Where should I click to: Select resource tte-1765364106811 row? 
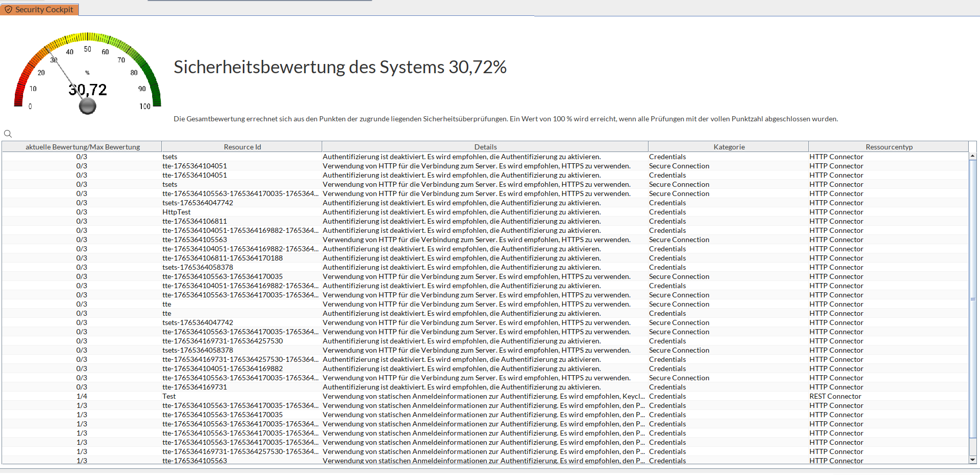click(x=194, y=221)
